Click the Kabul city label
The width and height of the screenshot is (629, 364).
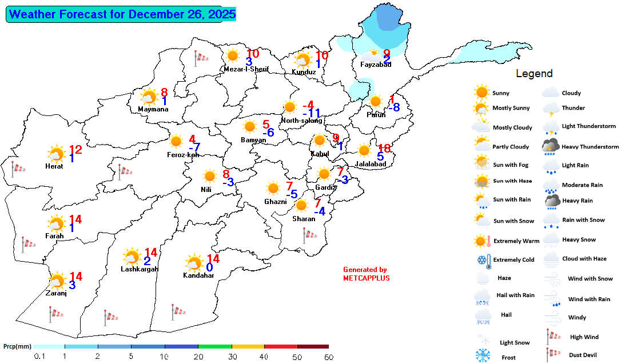(320, 154)
